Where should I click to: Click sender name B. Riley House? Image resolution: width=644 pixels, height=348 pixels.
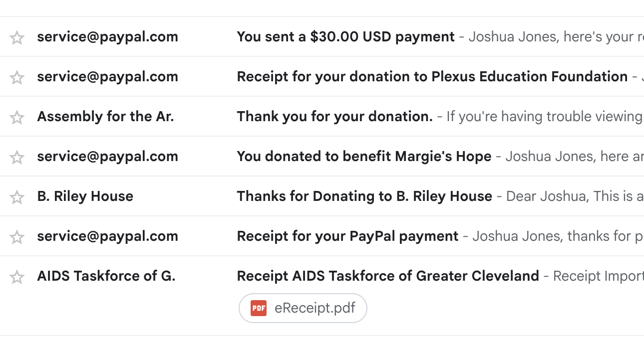[x=85, y=196]
